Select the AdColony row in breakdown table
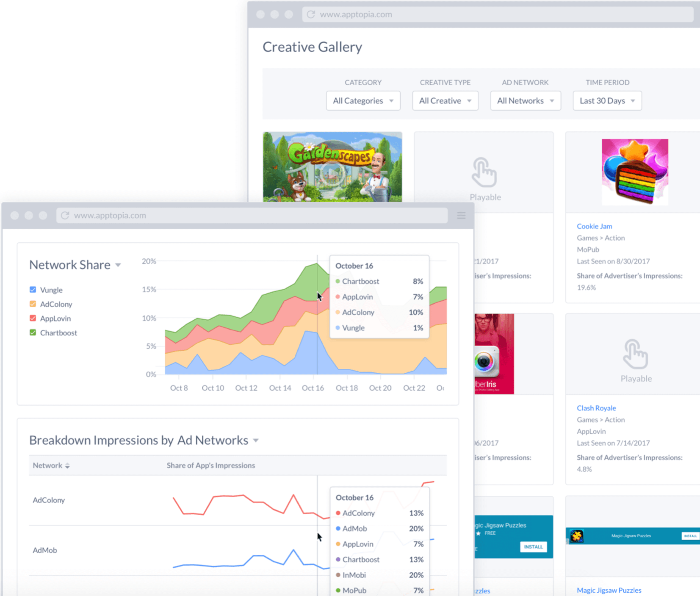This screenshot has width=700, height=596. click(238, 500)
